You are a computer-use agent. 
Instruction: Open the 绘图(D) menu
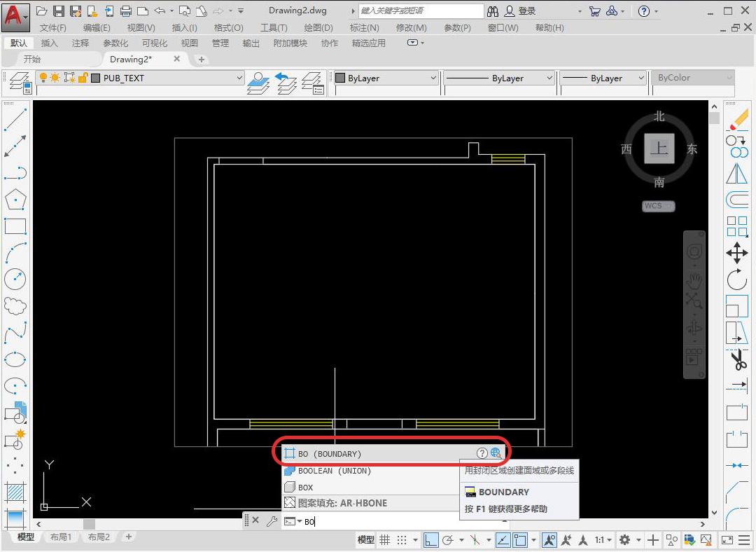[318, 28]
